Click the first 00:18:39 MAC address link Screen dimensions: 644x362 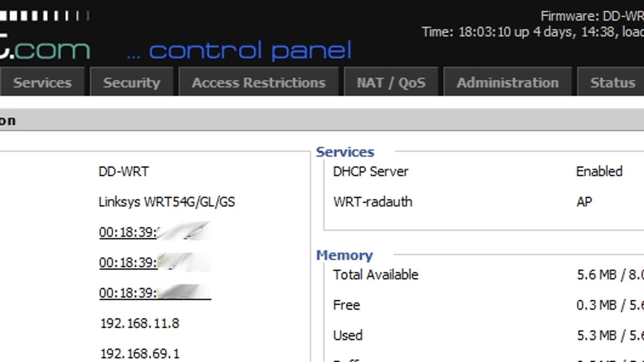click(154, 232)
